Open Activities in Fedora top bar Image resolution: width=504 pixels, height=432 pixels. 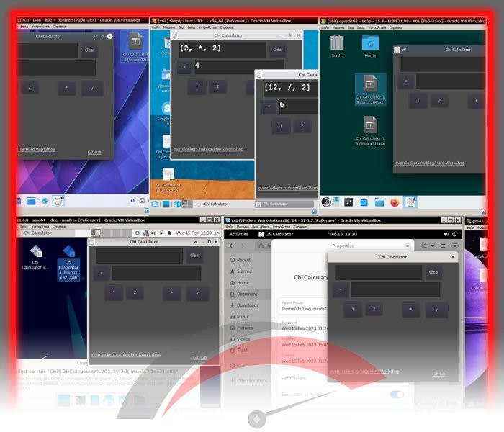238,234
